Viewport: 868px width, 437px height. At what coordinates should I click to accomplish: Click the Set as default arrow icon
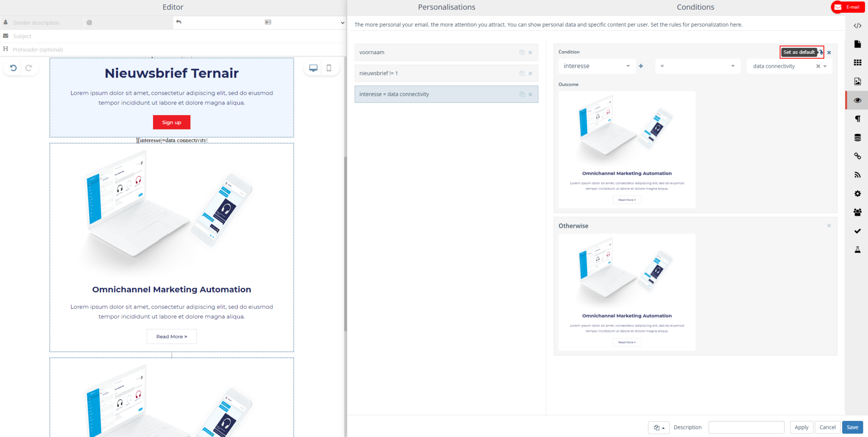pyautogui.click(x=821, y=53)
